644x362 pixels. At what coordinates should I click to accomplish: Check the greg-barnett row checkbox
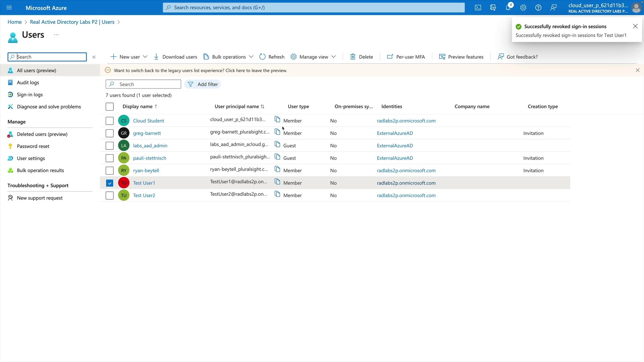tap(110, 133)
